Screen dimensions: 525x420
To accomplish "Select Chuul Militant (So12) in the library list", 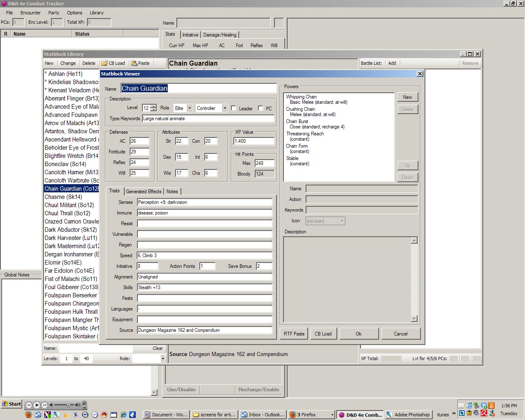I will click(x=69, y=205).
